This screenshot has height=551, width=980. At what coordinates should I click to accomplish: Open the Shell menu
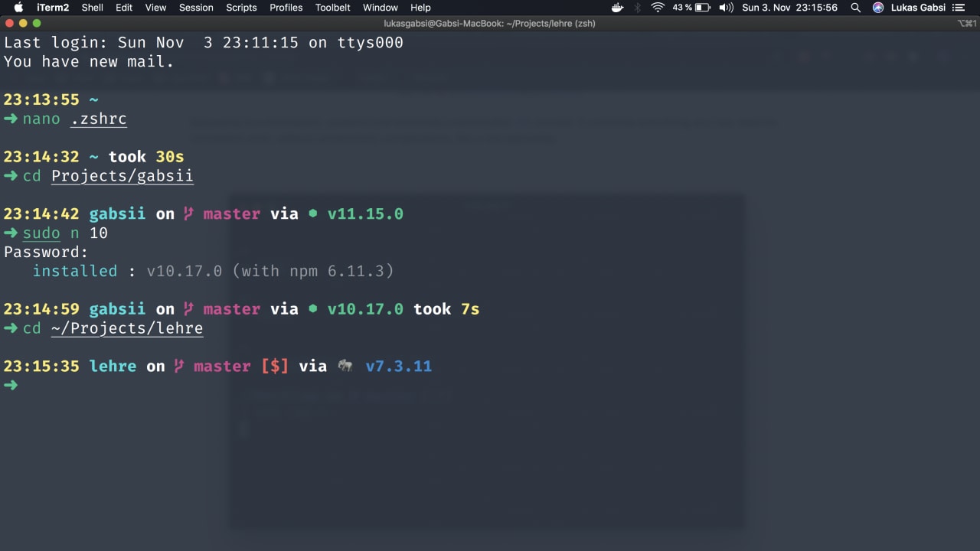93,8
